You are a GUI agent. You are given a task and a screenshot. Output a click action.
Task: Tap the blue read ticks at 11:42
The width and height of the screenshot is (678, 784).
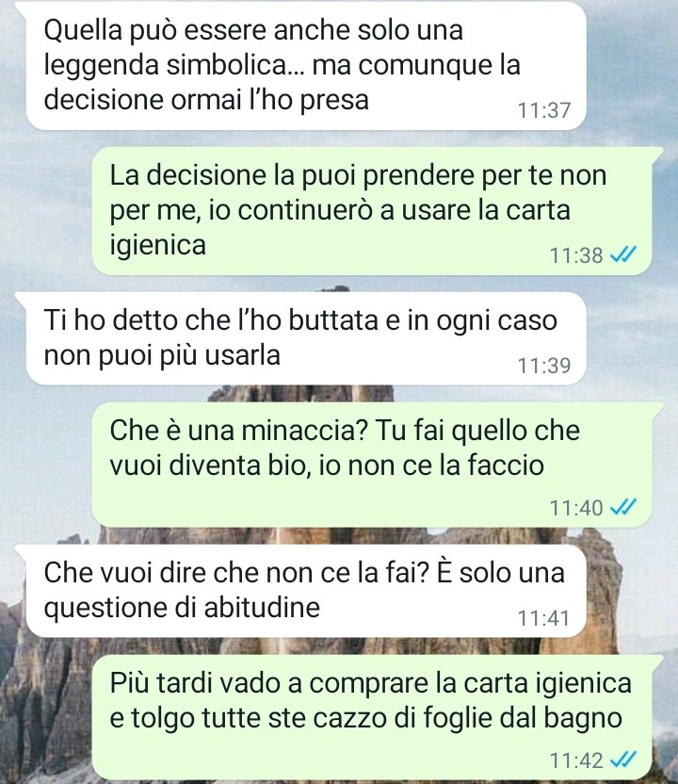[623, 760]
